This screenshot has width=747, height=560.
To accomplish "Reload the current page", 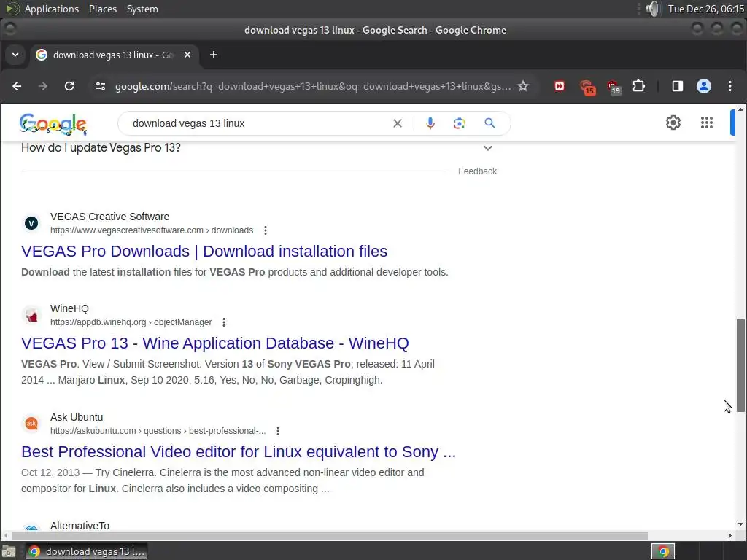I will pyautogui.click(x=69, y=86).
